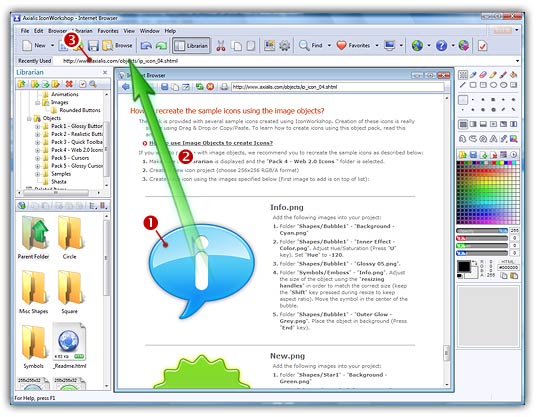This screenshot has height=417, width=537.
Task: Click the globe web icon in main toolbar
Action: [417, 46]
